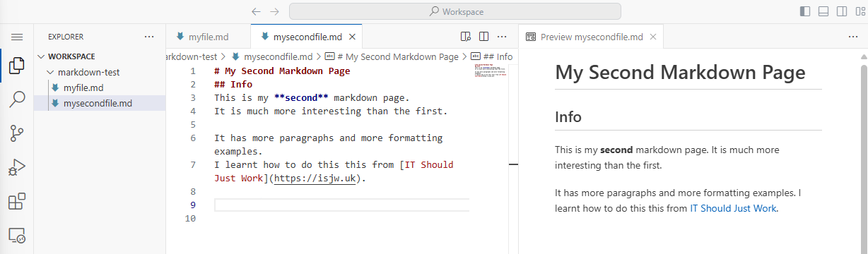Click line number 9 in the gutter
Image resolution: width=868 pixels, height=254 pixels.
(193, 205)
